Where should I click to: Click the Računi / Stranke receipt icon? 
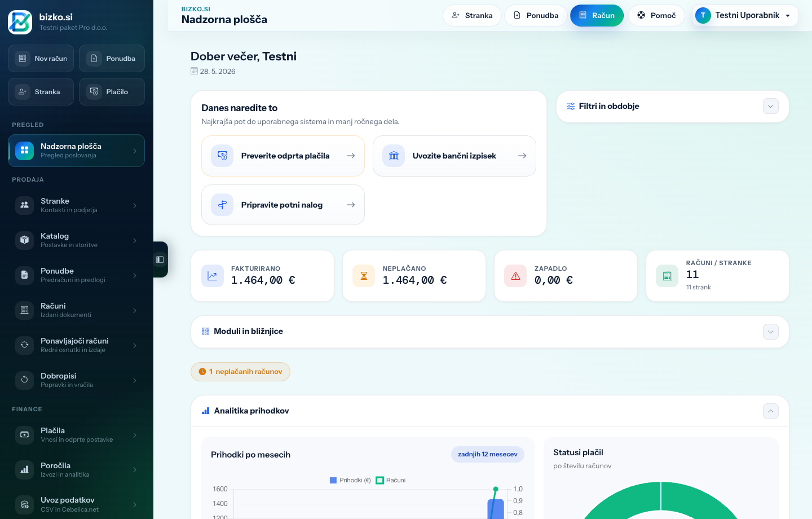667,276
